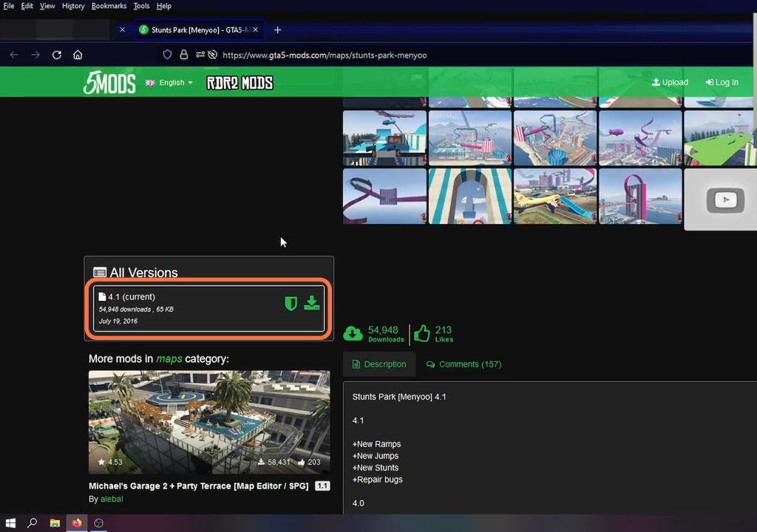Screen dimensions: 757x532
Task: Download version 4.1 via green download icon
Action: tap(312, 303)
